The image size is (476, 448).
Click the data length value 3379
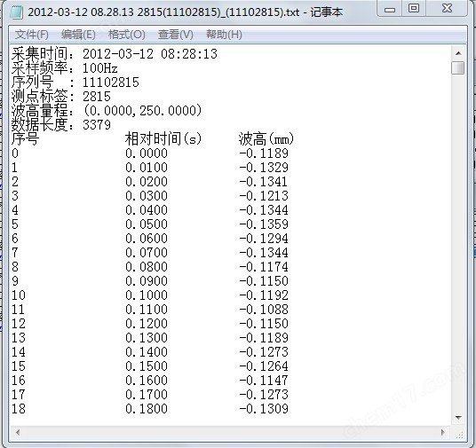(x=97, y=125)
